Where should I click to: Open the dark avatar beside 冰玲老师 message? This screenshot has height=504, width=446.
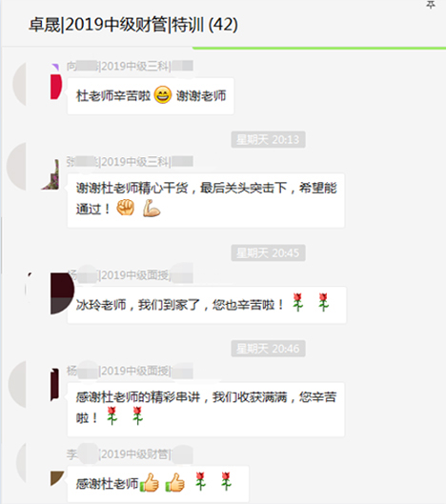(62, 293)
